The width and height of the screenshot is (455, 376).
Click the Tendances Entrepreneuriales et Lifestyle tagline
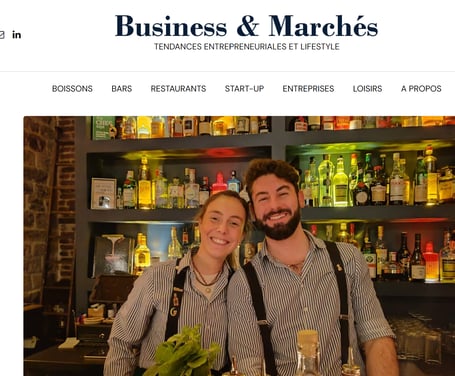[x=247, y=47]
